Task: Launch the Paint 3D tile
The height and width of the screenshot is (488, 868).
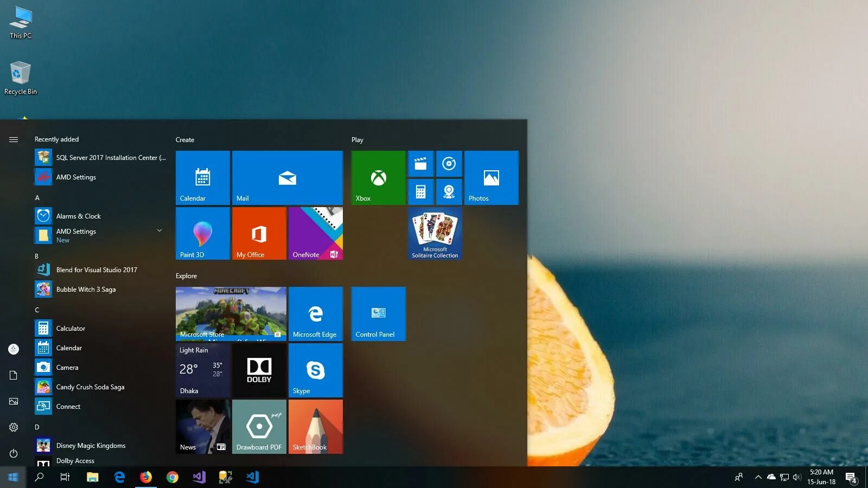Action: point(203,234)
